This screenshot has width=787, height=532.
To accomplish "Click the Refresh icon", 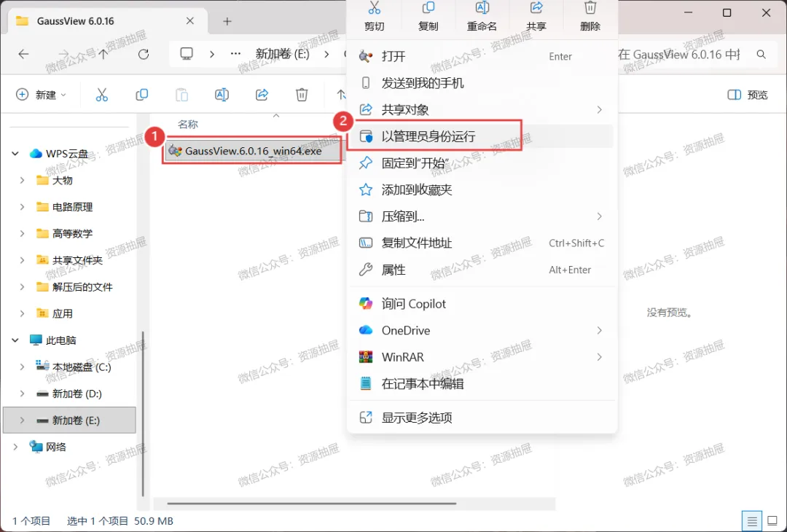I will [x=144, y=54].
